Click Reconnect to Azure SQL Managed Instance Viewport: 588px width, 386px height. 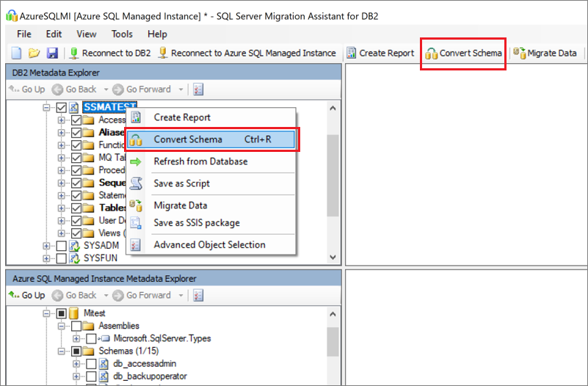click(247, 54)
